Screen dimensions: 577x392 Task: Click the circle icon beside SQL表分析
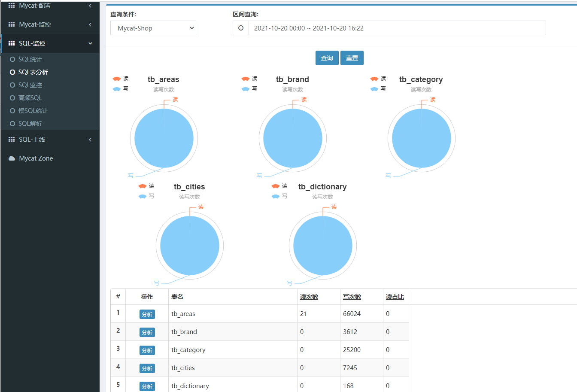pyautogui.click(x=12, y=72)
